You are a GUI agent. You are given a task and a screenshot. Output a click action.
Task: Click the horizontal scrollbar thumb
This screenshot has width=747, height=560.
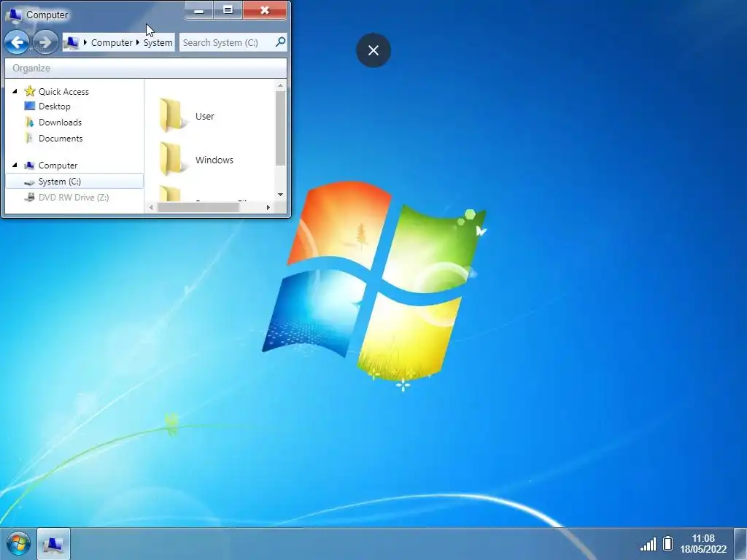coord(198,207)
